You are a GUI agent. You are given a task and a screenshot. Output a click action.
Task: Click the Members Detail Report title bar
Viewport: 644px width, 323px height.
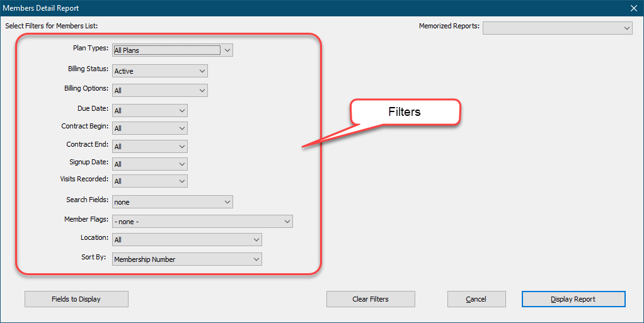(252, 8)
